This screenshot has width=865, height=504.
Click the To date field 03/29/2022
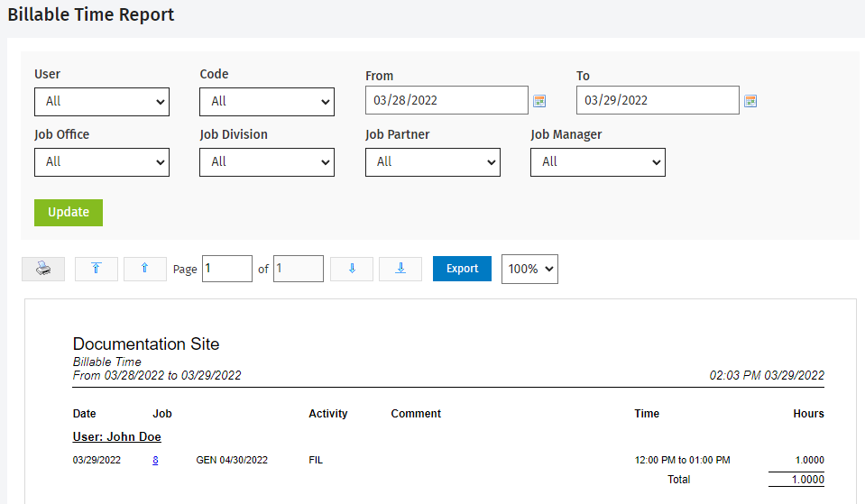[658, 100]
